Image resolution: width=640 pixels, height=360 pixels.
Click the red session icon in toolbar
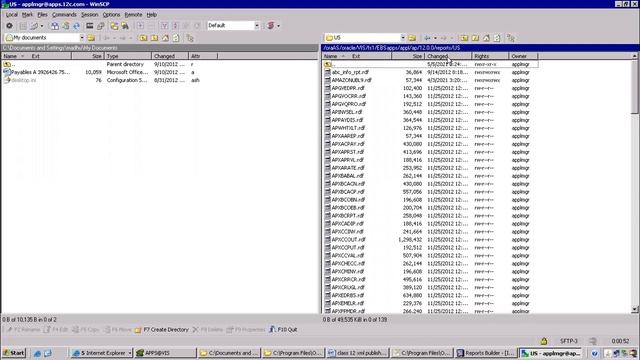[x=270, y=25]
